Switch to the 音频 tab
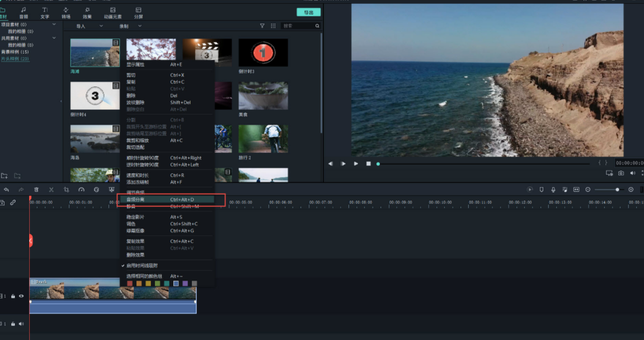 point(23,13)
